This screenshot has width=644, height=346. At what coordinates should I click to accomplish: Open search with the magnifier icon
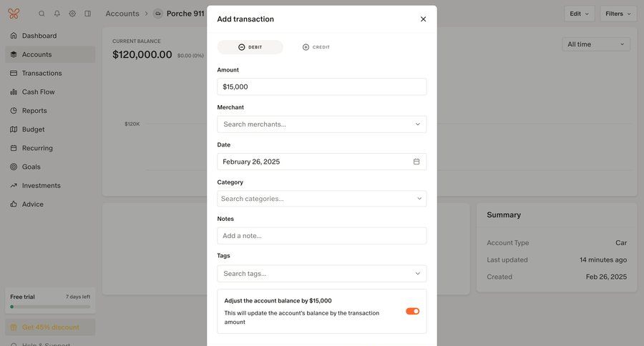(42, 14)
